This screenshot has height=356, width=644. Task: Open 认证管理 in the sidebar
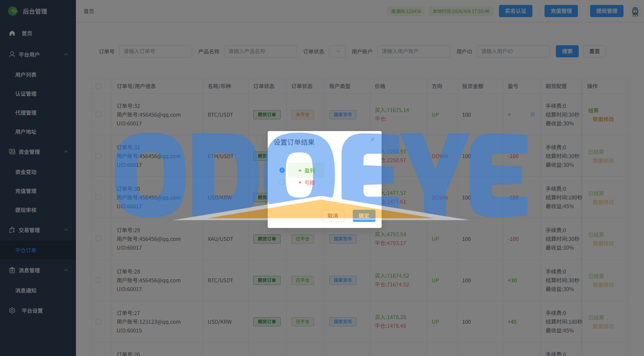point(26,94)
